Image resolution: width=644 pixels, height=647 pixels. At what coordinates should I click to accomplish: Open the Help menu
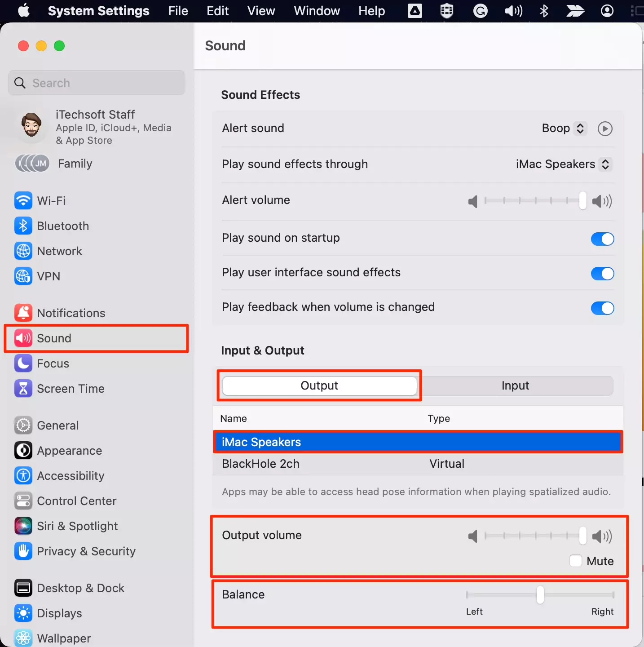tap(371, 10)
